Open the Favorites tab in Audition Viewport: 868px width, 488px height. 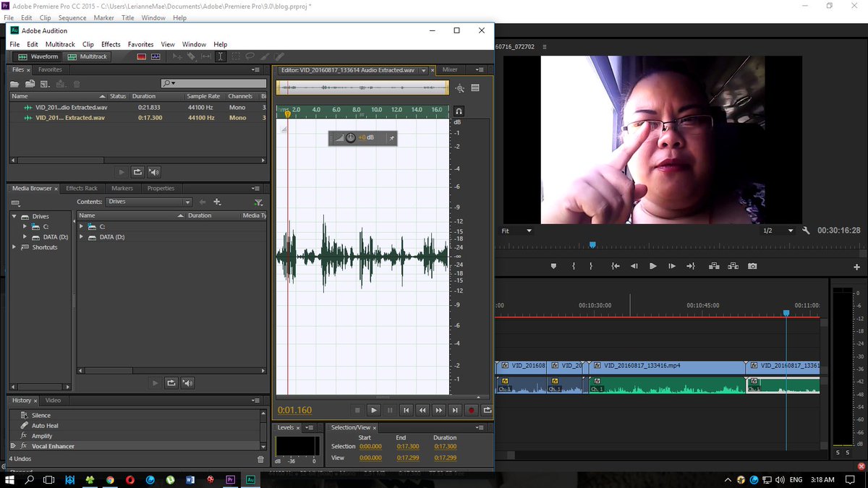[50, 70]
